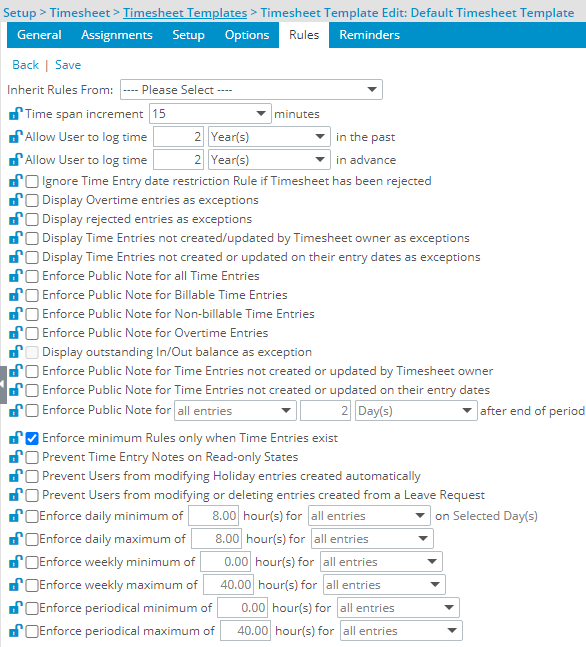Open Year(s) dropdown for time in the past
This screenshot has height=647, width=586.
pos(269,137)
